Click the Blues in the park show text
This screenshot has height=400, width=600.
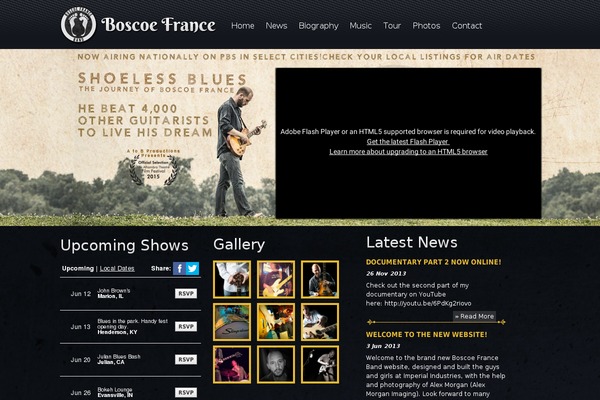click(132, 324)
